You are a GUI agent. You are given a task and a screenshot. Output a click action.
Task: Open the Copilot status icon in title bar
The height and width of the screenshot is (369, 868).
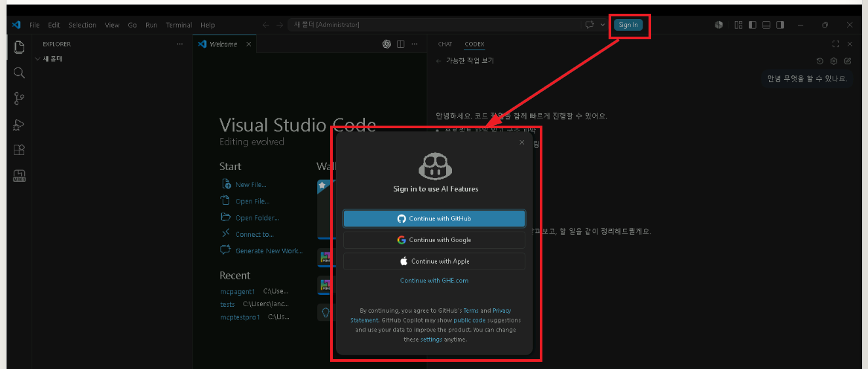point(719,25)
